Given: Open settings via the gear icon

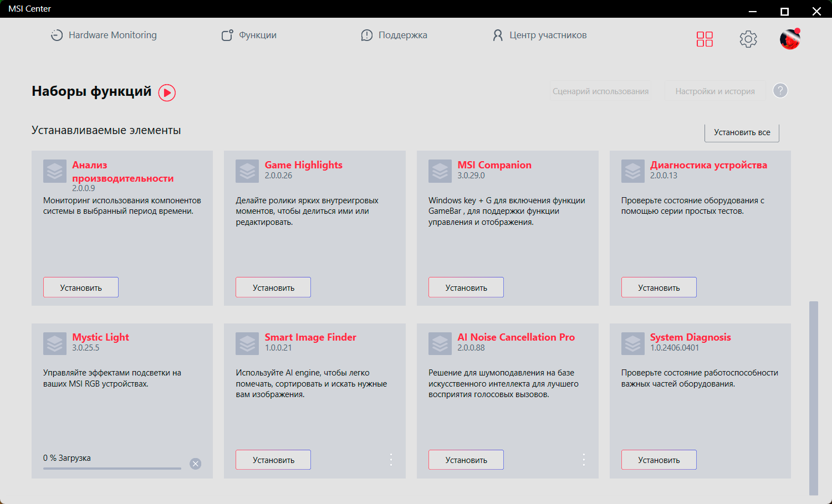Looking at the screenshot, I should coord(748,39).
